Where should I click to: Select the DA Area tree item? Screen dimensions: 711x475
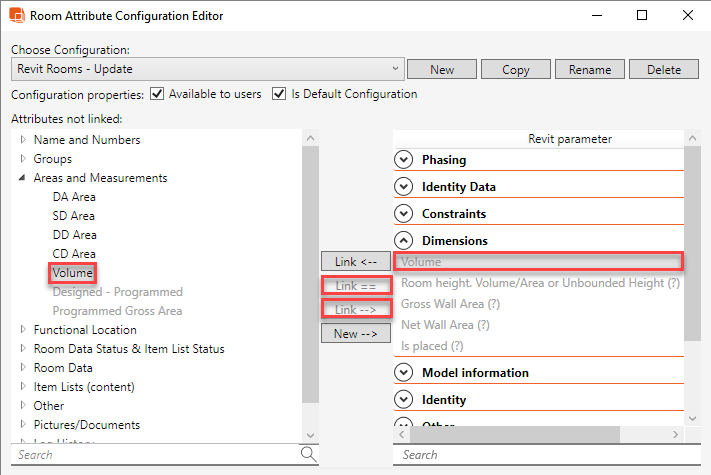pyautogui.click(x=74, y=197)
